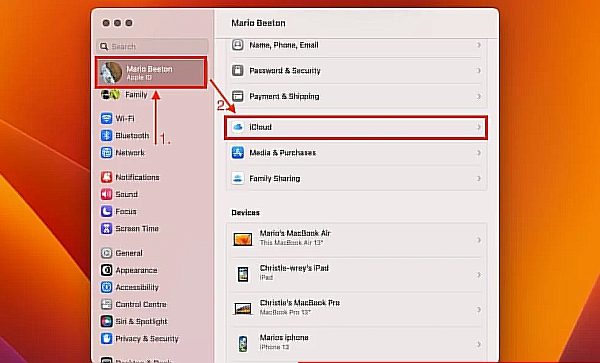
Task: Open the Accessibility icon
Action: (x=106, y=287)
